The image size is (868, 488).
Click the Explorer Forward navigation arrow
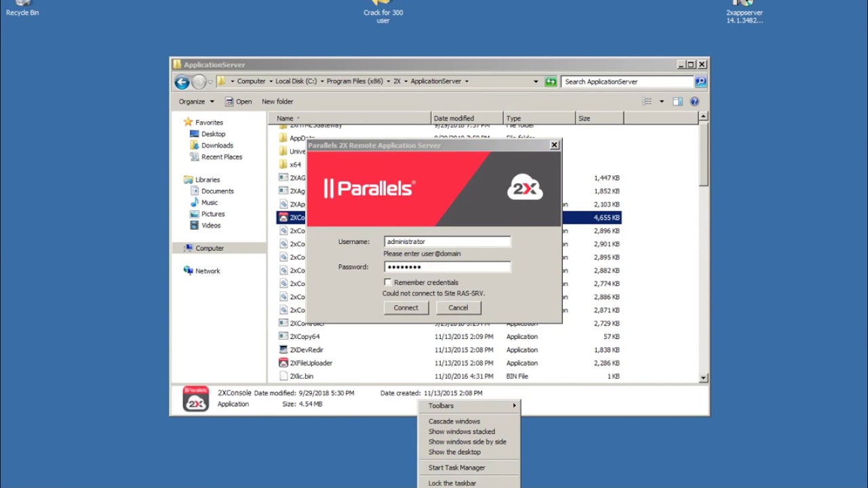point(199,82)
